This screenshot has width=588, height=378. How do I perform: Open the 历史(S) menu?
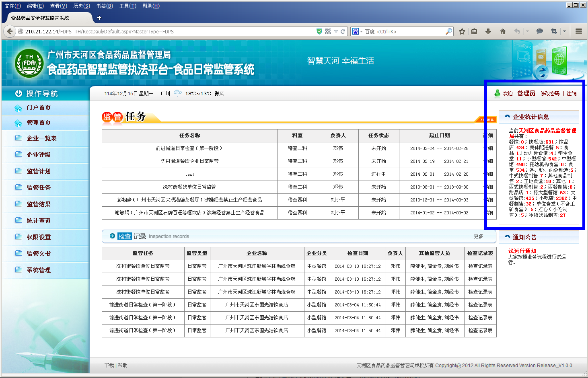(x=82, y=6)
